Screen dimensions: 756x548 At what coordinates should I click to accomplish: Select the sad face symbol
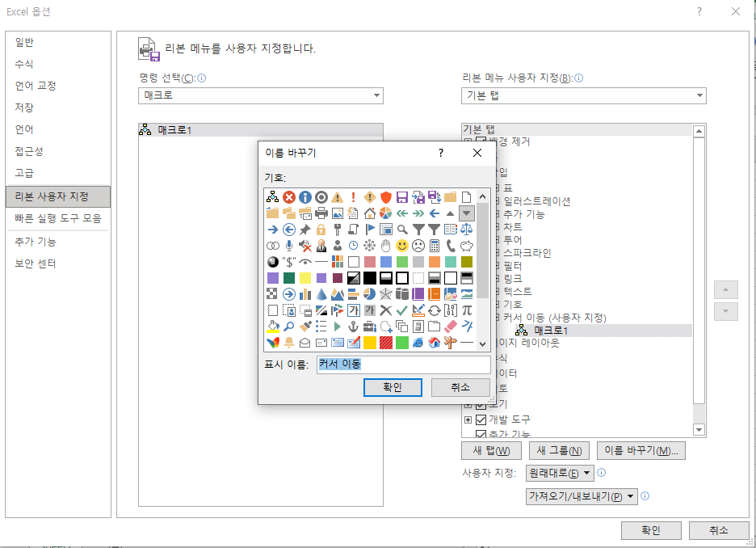pyautogui.click(x=418, y=246)
